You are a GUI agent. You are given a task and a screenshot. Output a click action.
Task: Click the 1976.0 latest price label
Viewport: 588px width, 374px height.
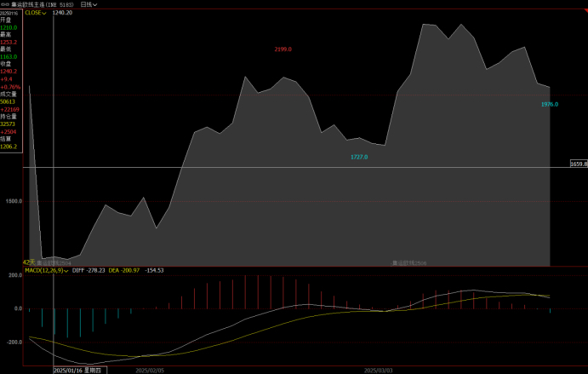[550, 104]
